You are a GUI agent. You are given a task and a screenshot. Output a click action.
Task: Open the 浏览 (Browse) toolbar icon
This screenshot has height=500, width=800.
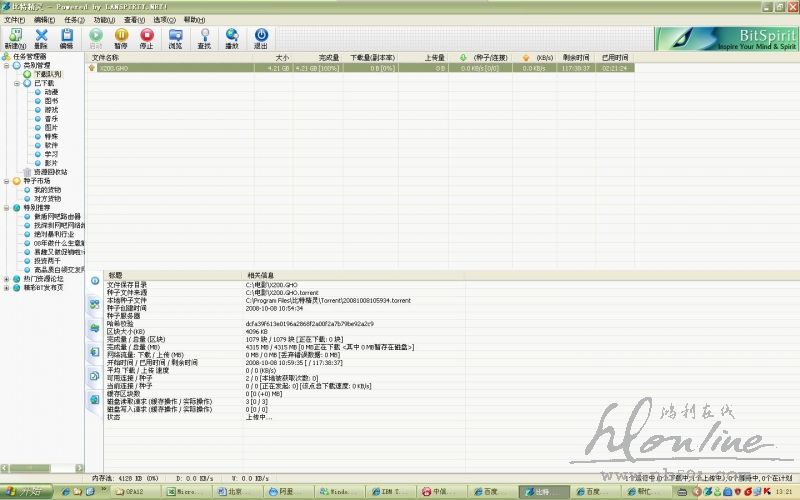175,37
